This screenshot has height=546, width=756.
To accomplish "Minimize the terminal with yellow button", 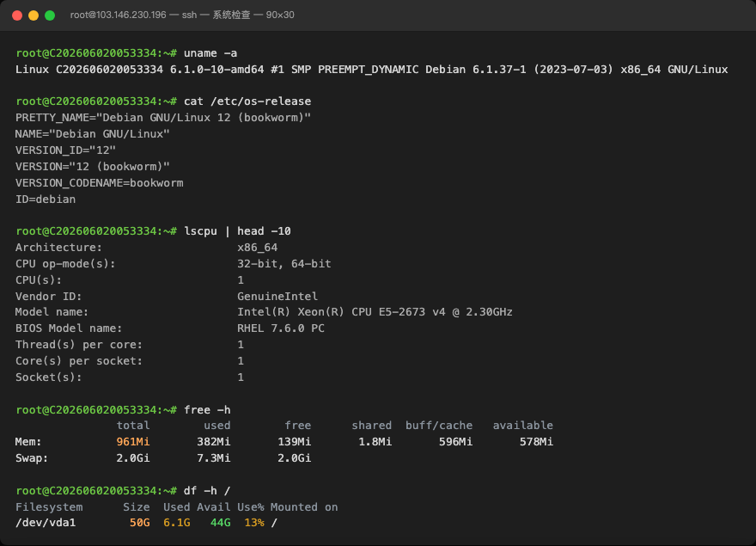I will (34, 15).
